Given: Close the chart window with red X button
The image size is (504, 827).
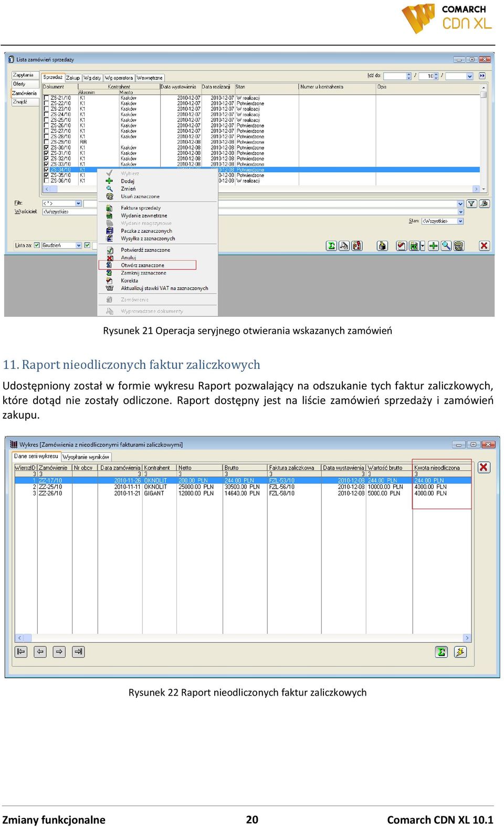Looking at the screenshot, I should [x=484, y=467].
